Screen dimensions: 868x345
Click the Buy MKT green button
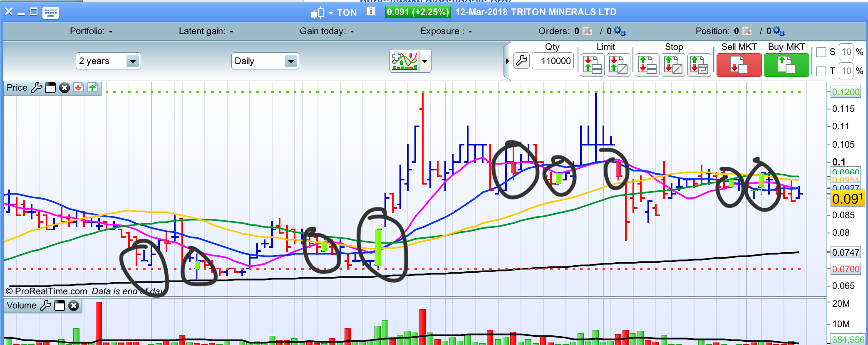(786, 65)
